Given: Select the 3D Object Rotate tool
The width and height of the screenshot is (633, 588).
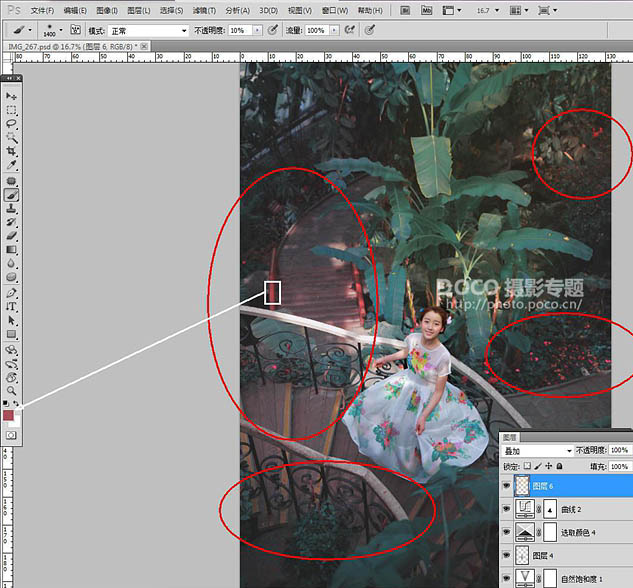Looking at the screenshot, I should pyautogui.click(x=11, y=349).
